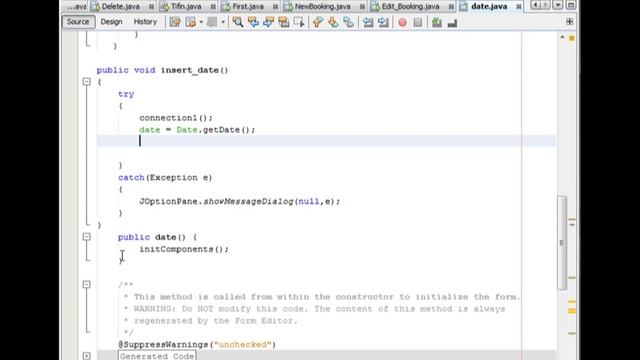Click 'catch(Exception e)' in the code

[165, 178]
